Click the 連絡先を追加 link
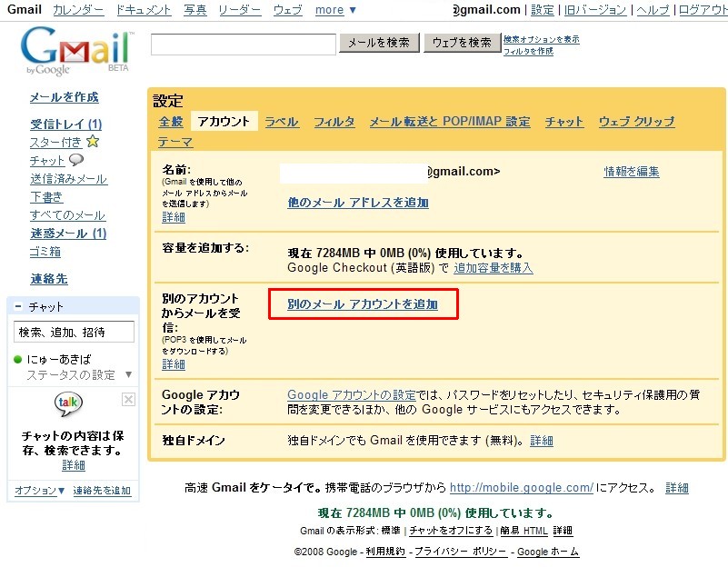The width and height of the screenshot is (728, 587). coord(102,491)
